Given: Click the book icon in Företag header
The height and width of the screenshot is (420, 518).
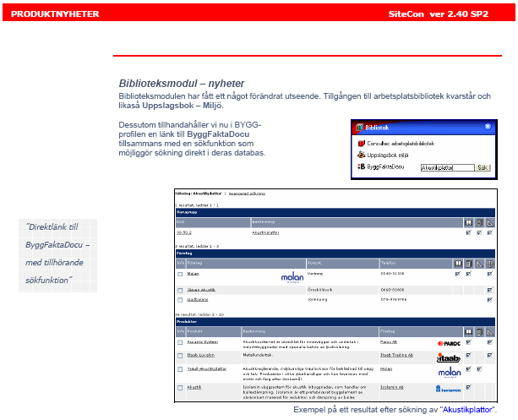Looking at the screenshot, I should click(x=458, y=264).
